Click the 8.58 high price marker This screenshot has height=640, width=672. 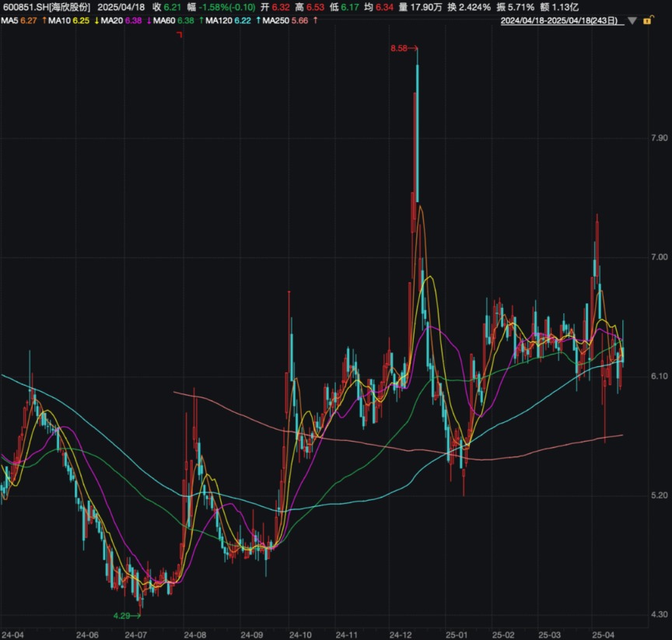point(399,49)
